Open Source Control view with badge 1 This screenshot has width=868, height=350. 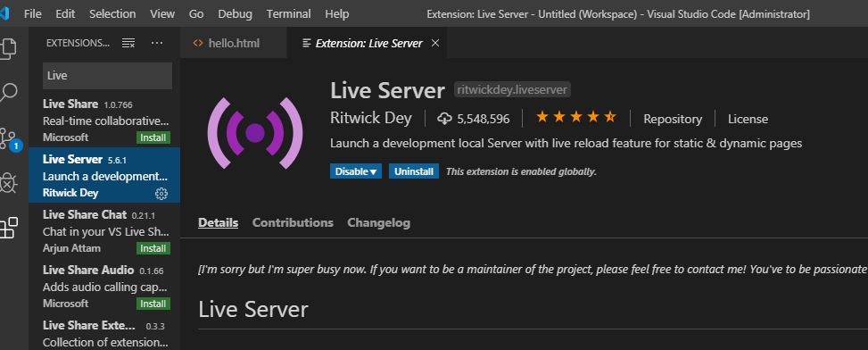coord(10,138)
